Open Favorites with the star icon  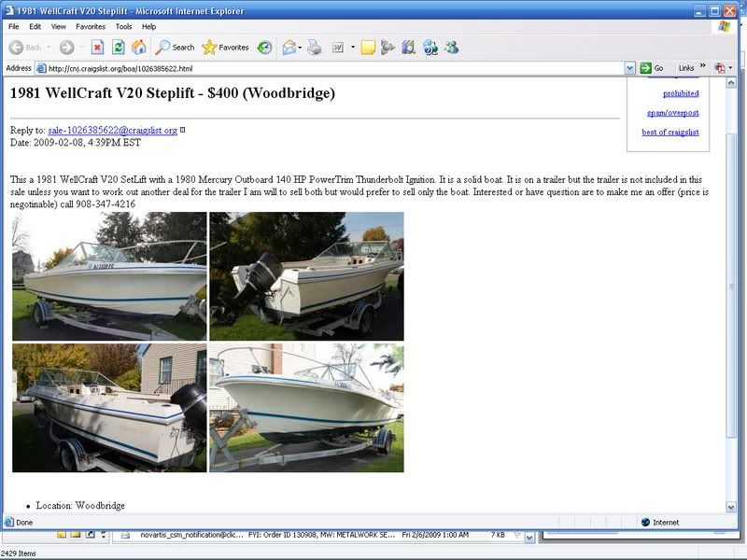(x=225, y=48)
